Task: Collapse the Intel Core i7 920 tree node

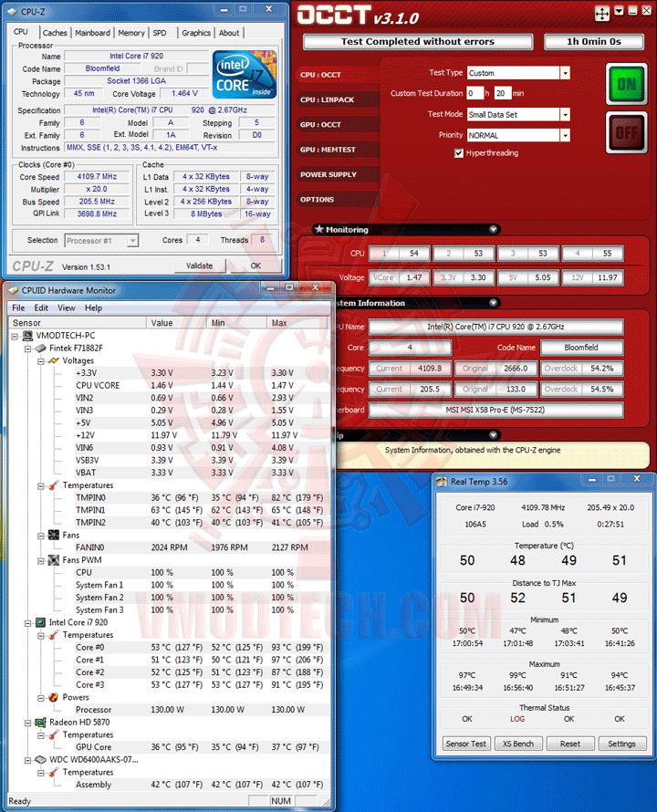Action: tap(28, 623)
